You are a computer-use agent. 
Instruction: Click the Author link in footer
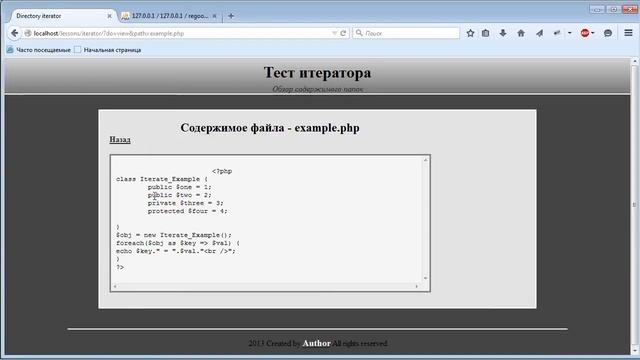coord(316,343)
